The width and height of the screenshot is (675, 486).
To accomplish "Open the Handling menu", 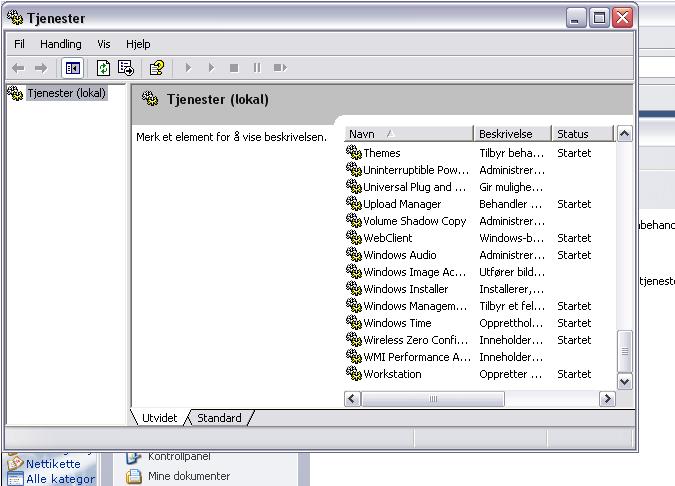I will [61, 44].
